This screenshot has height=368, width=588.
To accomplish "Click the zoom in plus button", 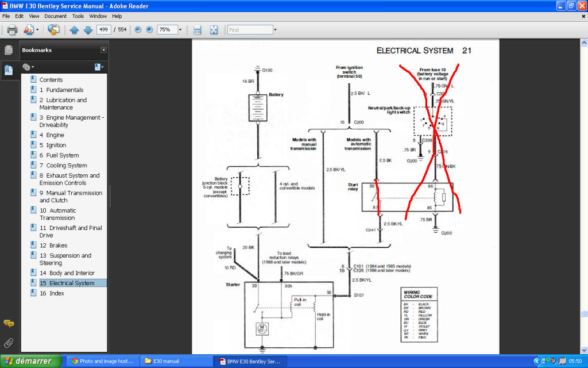I will pyautogui.click(x=149, y=30).
